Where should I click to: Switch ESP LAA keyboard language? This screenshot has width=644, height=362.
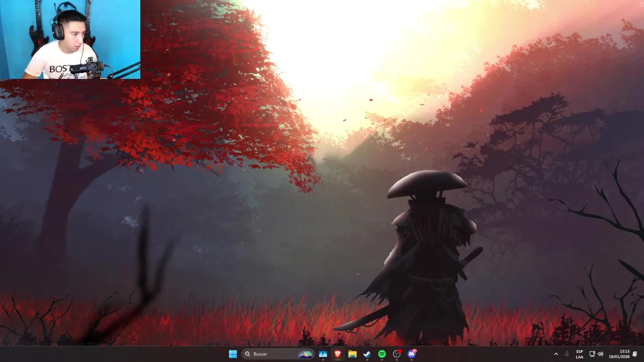click(580, 354)
